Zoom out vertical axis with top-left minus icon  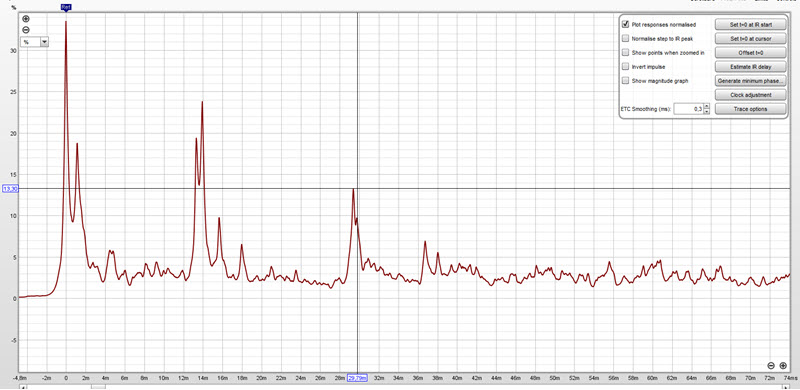coord(26,30)
